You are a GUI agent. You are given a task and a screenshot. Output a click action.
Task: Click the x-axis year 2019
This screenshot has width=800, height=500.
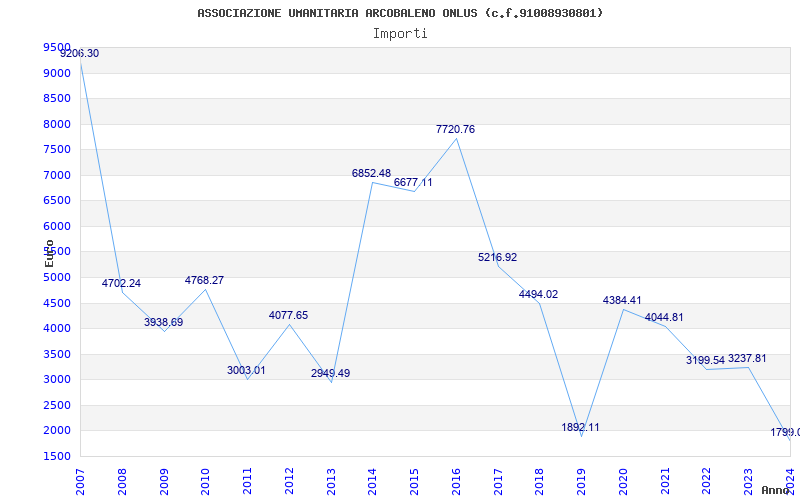point(581,482)
